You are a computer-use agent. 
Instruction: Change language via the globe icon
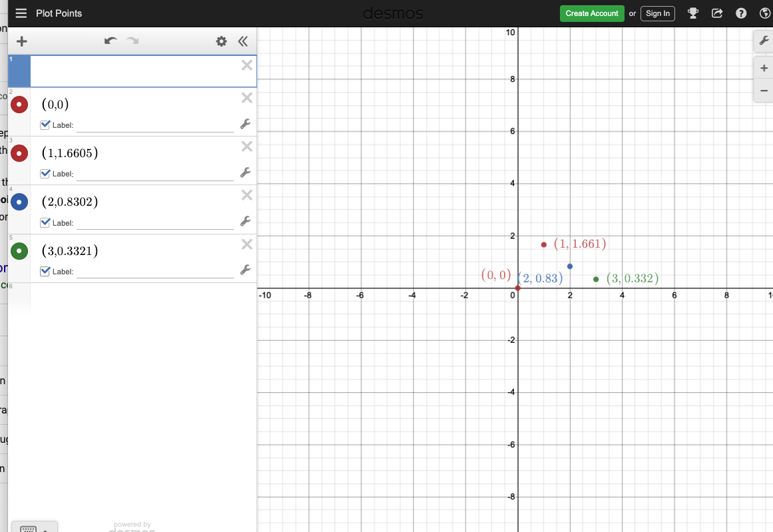(x=764, y=13)
